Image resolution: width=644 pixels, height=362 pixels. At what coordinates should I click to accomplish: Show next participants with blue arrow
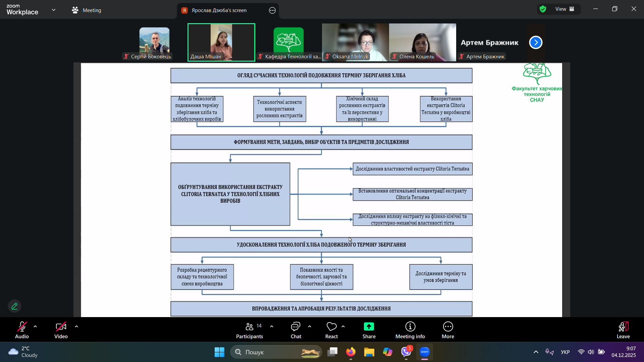(536, 43)
